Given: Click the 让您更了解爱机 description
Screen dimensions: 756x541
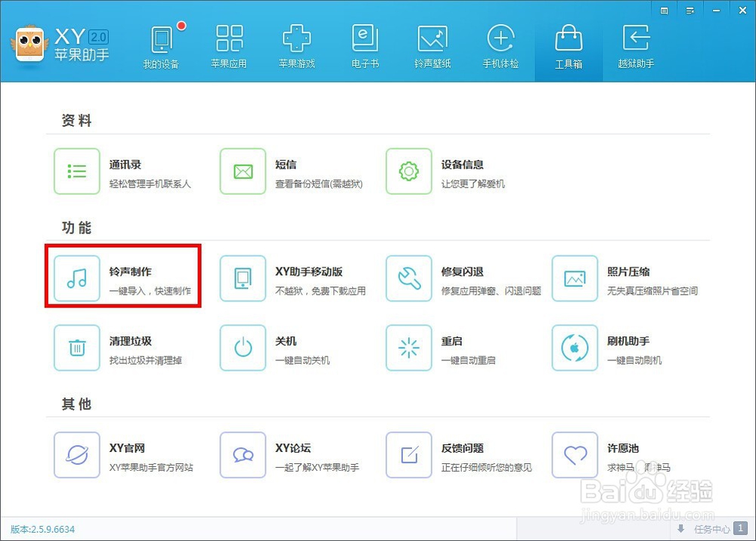Looking at the screenshot, I should 472,184.
